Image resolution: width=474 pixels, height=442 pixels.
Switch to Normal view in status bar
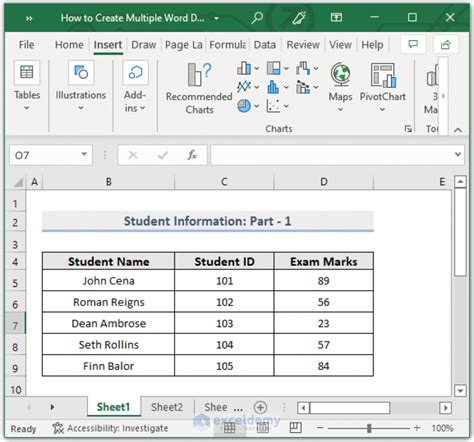point(229,428)
